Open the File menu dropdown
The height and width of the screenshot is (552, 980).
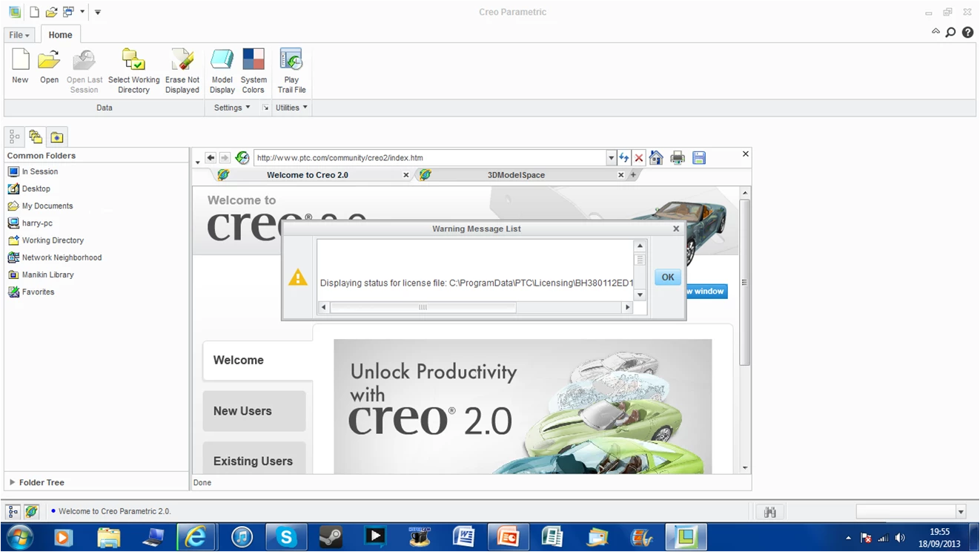click(20, 35)
